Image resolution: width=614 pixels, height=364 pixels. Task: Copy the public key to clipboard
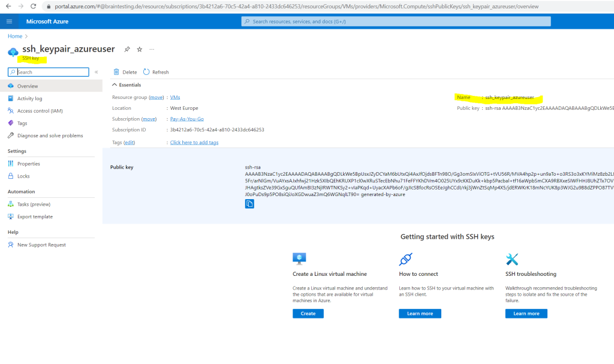click(249, 204)
